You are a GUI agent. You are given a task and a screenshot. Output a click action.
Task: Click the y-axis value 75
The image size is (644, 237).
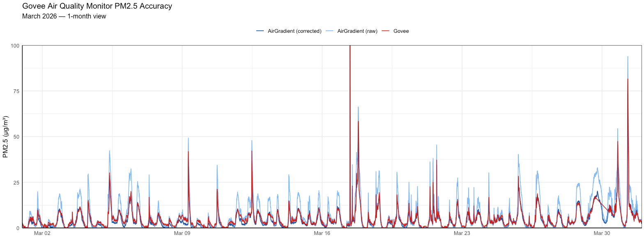pos(16,91)
